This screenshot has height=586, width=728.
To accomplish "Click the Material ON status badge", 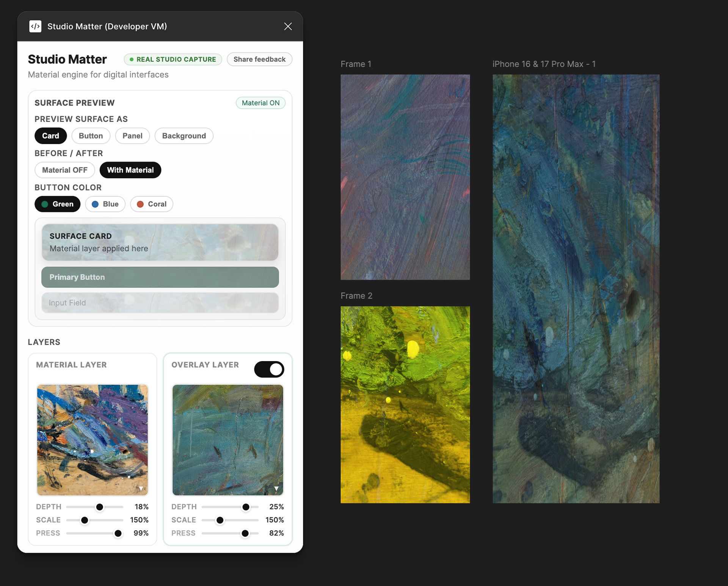I will pos(260,103).
